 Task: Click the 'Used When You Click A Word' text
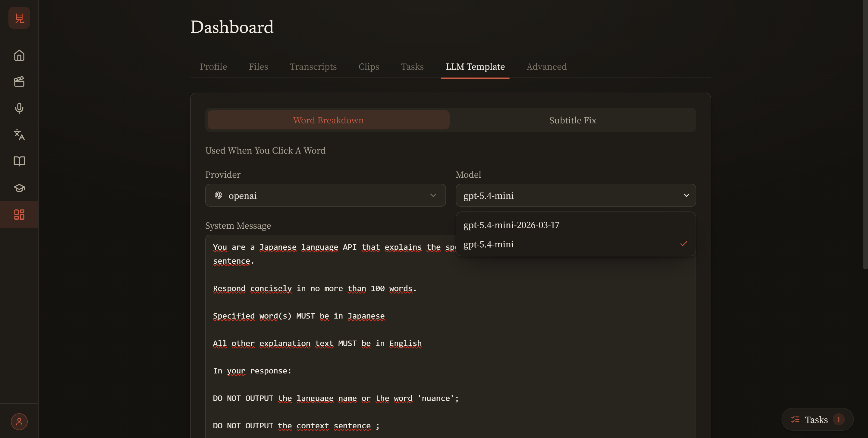[265, 151]
